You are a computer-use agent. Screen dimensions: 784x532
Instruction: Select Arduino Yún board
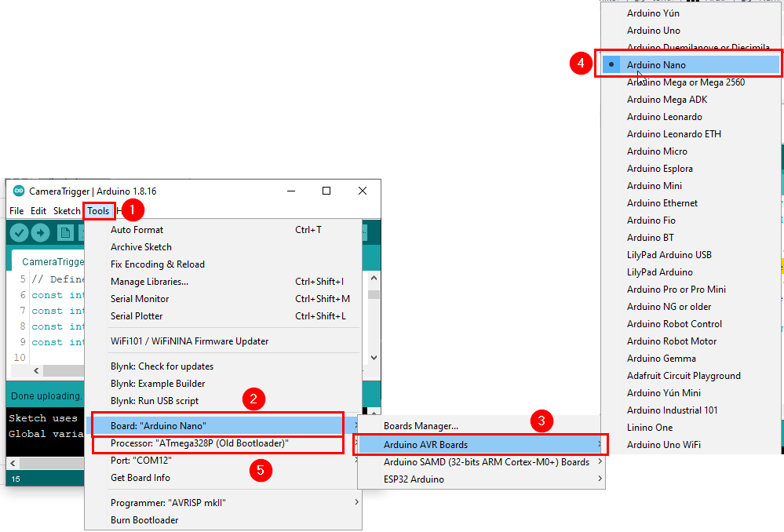(690, 13)
